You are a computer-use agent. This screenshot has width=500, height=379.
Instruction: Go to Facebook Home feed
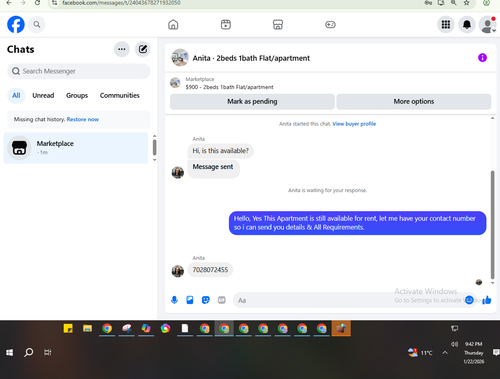click(x=173, y=24)
